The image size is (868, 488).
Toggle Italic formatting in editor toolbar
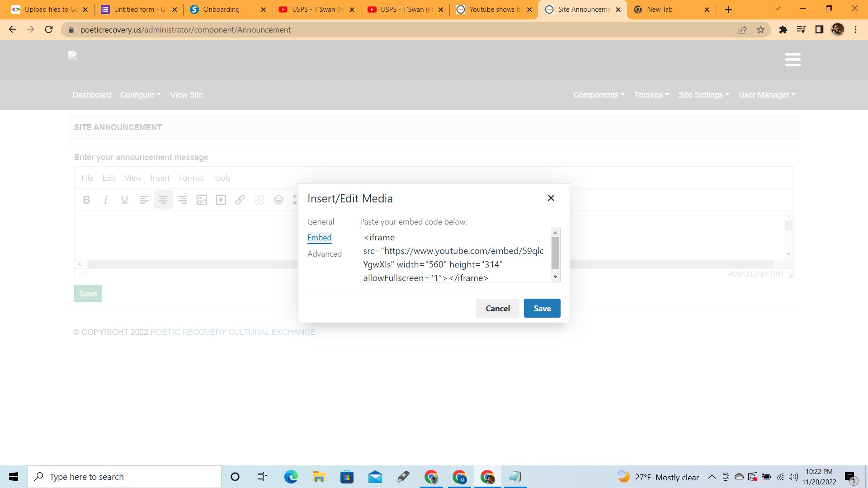[x=105, y=200]
